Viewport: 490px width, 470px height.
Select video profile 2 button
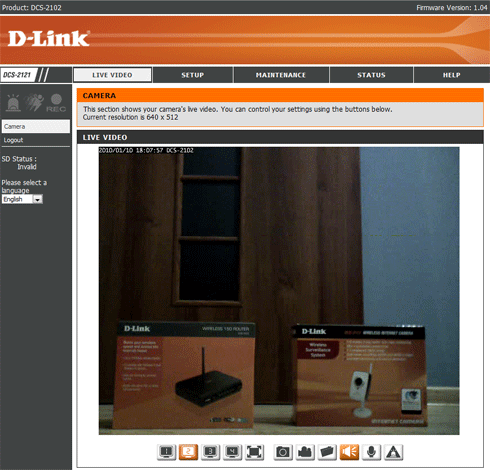pos(188,452)
